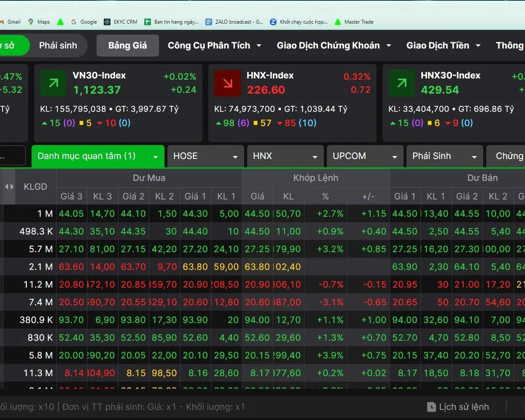The height and width of the screenshot is (420, 525).
Task: Click the 1,123.37 VN30 index value
Action: coord(97,90)
